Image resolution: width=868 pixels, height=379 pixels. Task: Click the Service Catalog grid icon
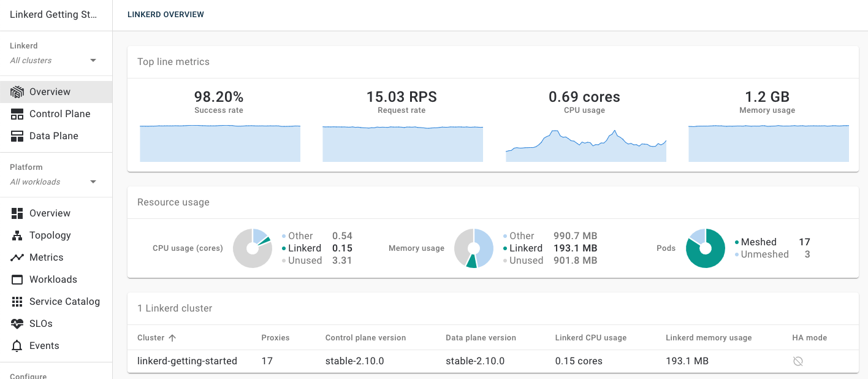click(x=17, y=302)
